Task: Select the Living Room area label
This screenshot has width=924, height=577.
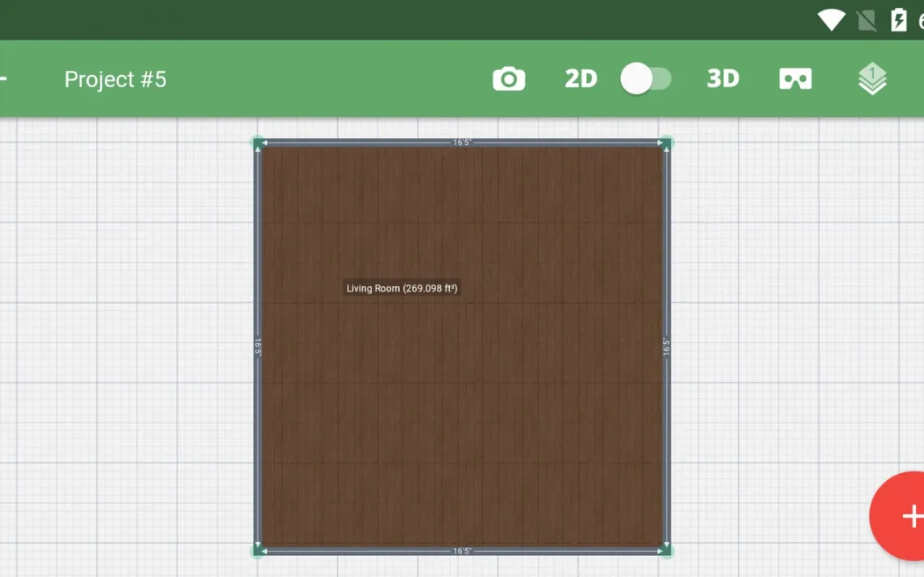Action: pos(402,288)
